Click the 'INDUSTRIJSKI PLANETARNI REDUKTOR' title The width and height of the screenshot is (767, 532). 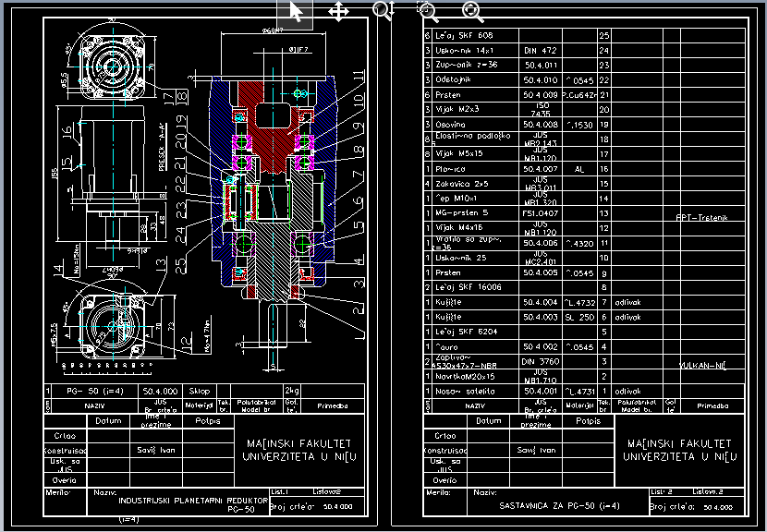(193, 501)
